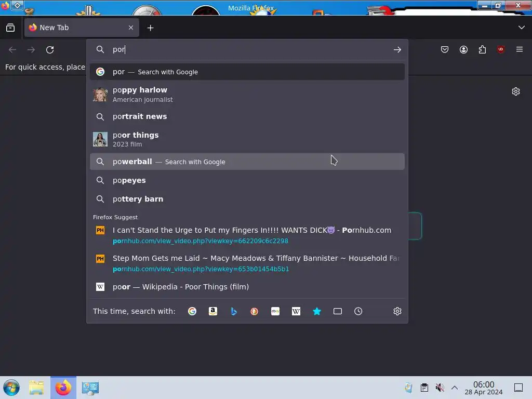This screenshot has width=532, height=399.
Task: Select 'por — Search with Google' suggestion
Action: (x=247, y=72)
